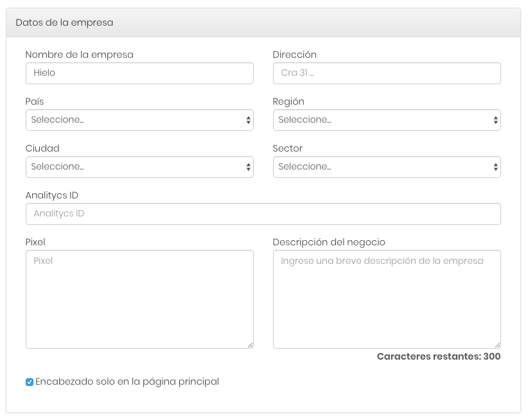The width and height of the screenshot is (530, 420).
Task: Click the Encabezado solo en la página principal label
Action: click(x=127, y=382)
